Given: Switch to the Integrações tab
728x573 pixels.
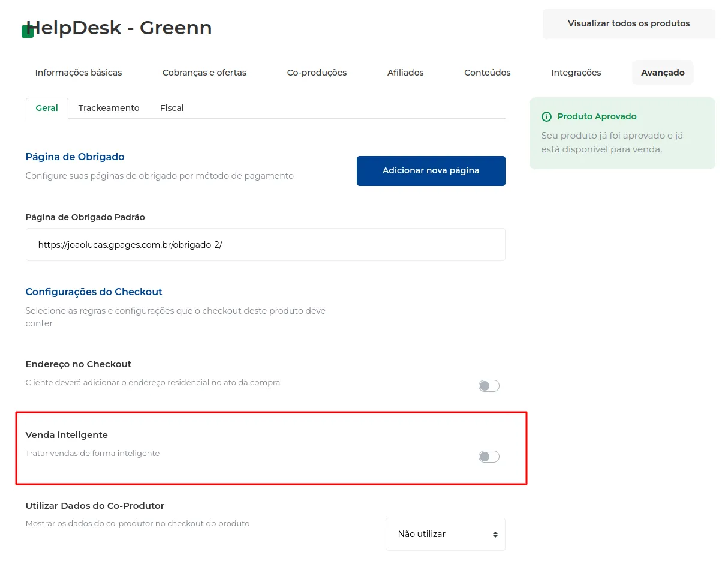Looking at the screenshot, I should pos(576,73).
